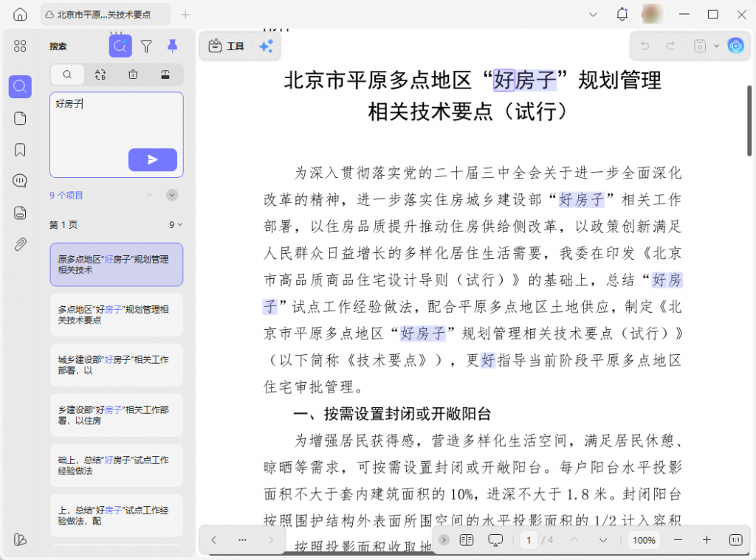Screen dimensions: 756x560
Task: Toggle presentation reading mode at the bottom
Action: (495, 540)
